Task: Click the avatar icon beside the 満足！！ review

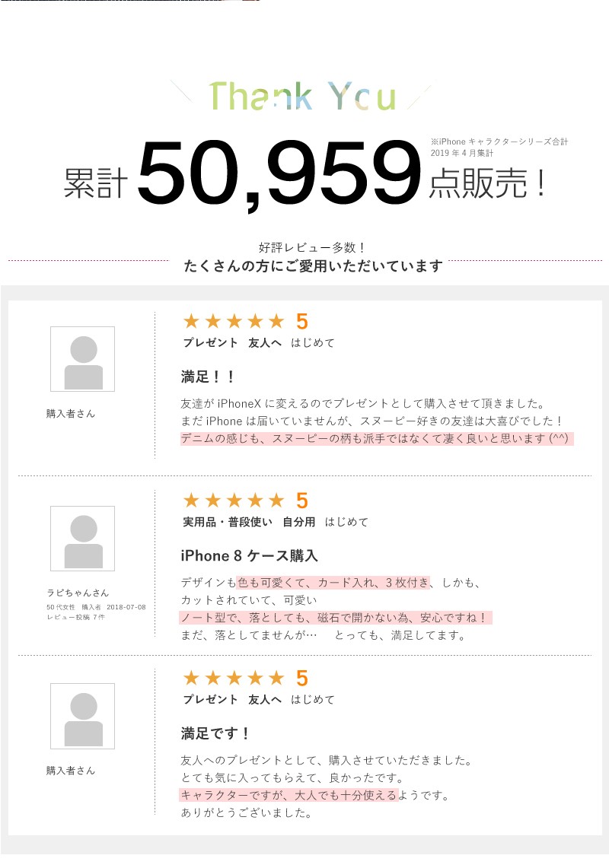Action: (x=82, y=359)
